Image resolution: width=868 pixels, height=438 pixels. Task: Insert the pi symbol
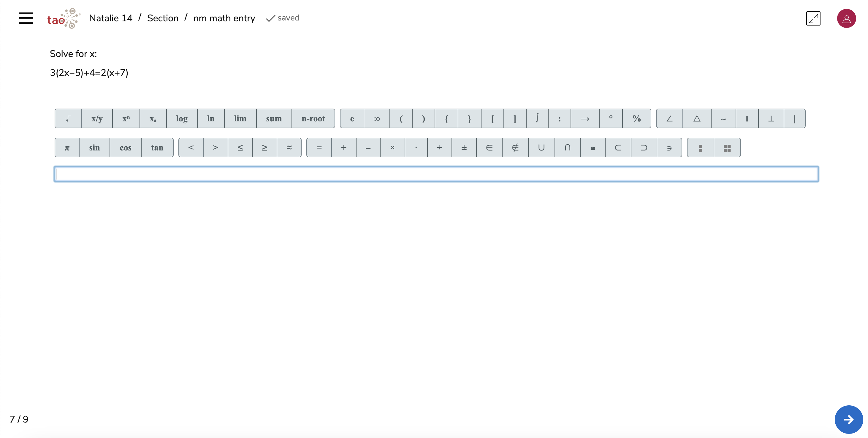(x=67, y=147)
